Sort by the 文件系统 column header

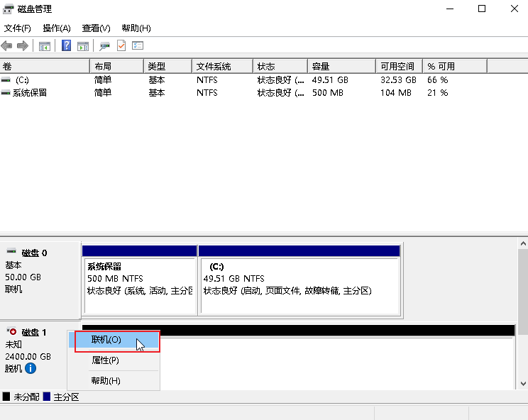click(222, 66)
